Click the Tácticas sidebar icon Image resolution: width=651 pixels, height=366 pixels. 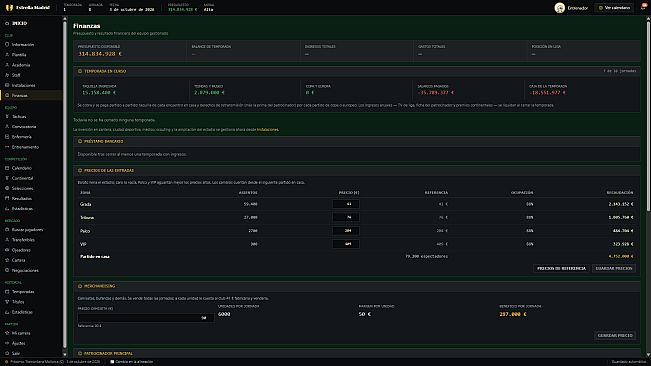[7, 117]
